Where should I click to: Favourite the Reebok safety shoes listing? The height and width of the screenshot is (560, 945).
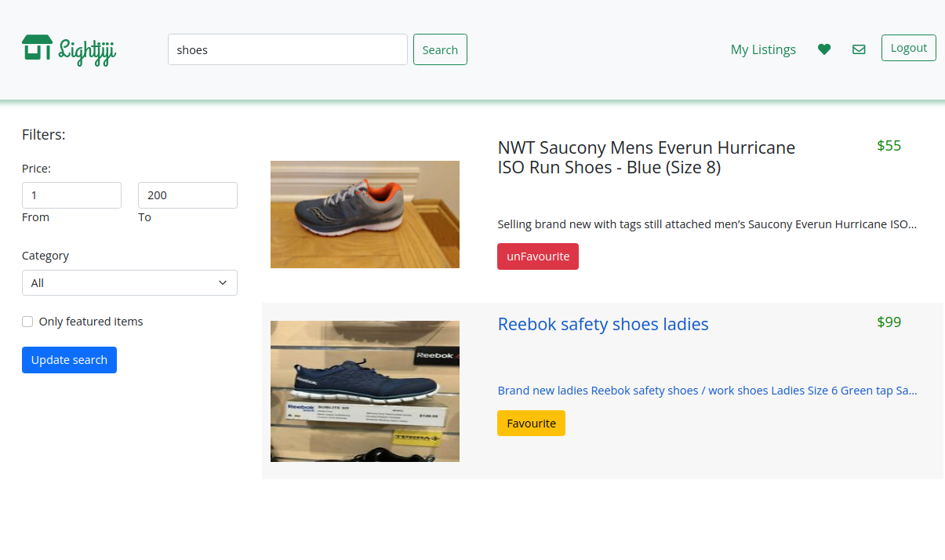pyautogui.click(x=531, y=424)
